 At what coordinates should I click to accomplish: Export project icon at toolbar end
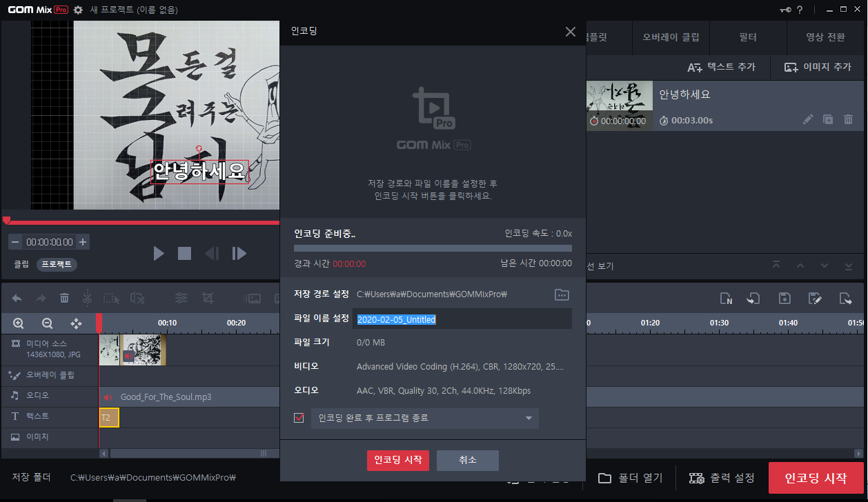[x=845, y=299]
